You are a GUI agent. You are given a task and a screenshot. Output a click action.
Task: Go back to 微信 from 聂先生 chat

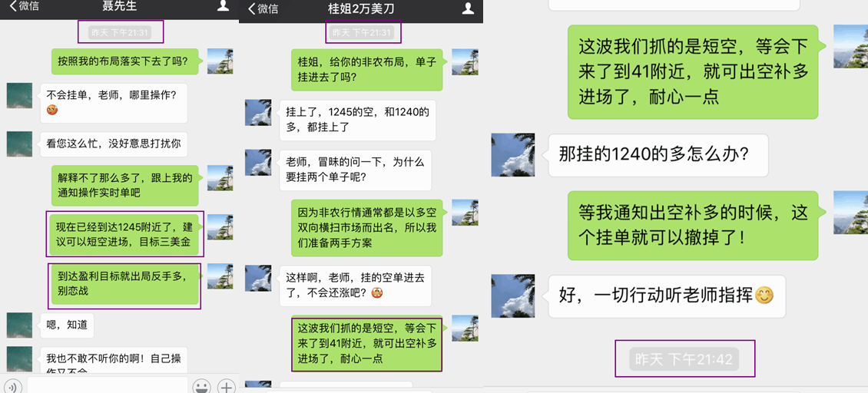click(23, 7)
